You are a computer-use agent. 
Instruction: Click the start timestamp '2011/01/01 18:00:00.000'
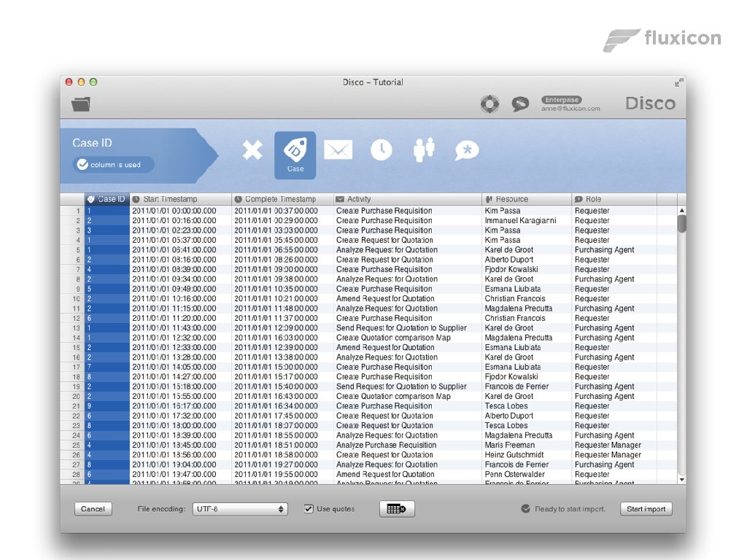174,425
